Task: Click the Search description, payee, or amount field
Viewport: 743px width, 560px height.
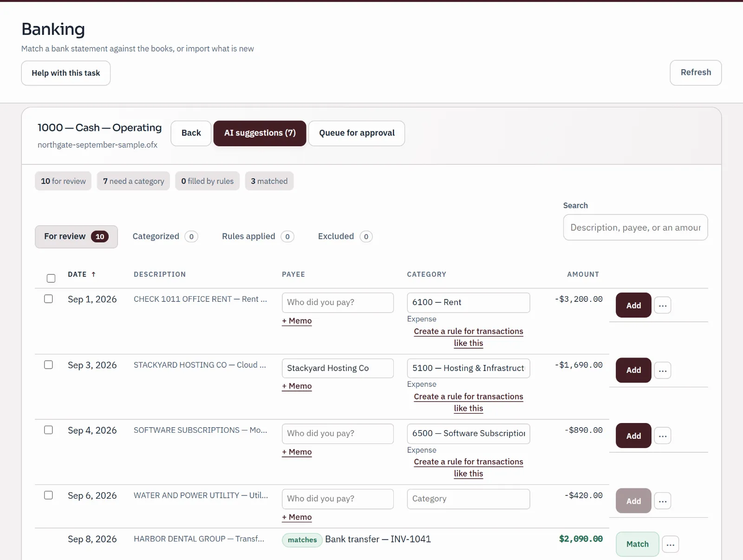Action: tap(635, 228)
